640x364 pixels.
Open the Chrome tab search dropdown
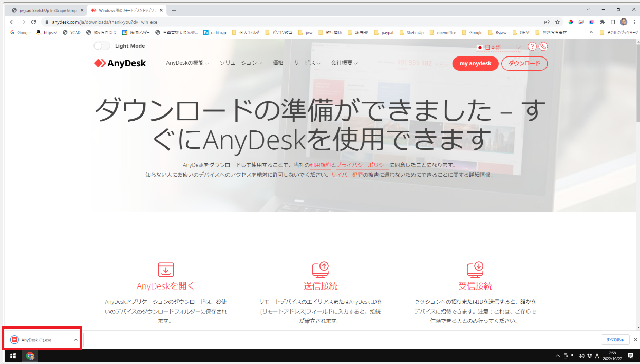[589, 10]
